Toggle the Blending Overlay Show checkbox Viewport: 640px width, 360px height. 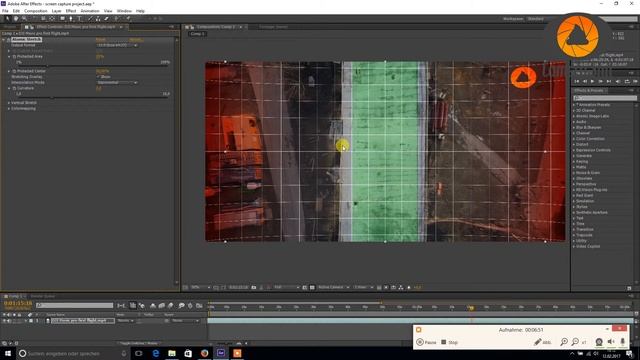pyautogui.click(x=98, y=76)
